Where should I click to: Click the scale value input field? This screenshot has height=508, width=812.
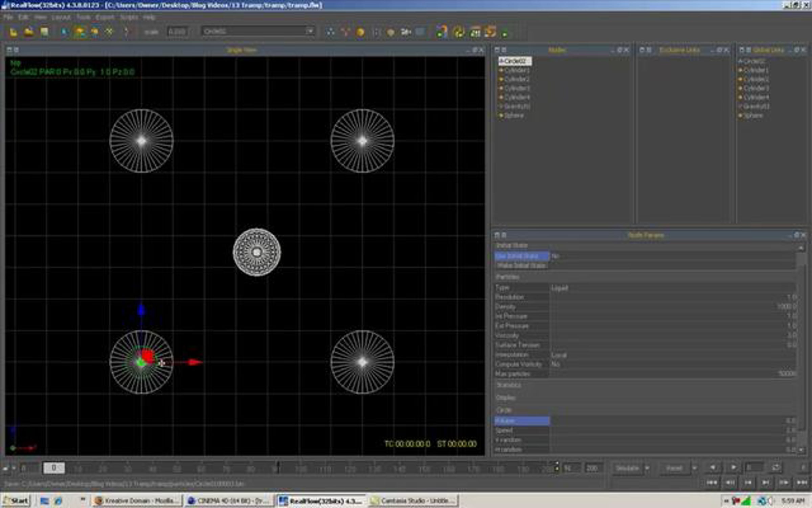tap(177, 32)
